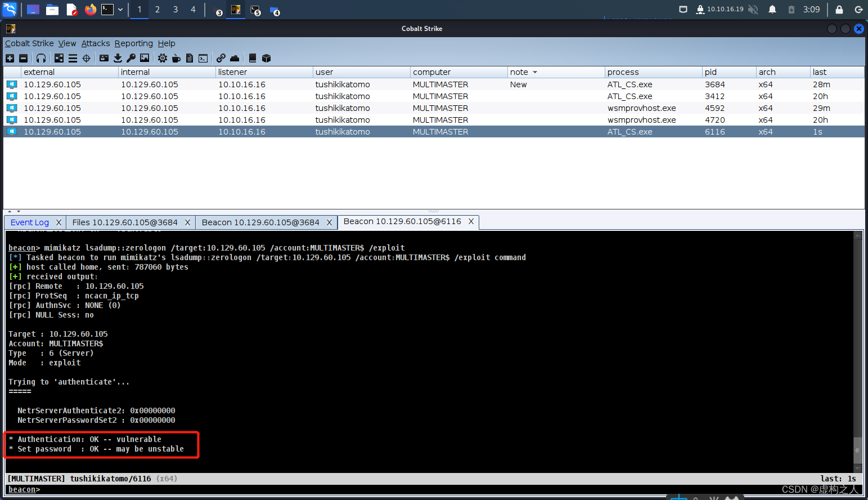Open downloaded files arrow icon
This screenshot has height=500, width=868.
[x=118, y=58]
